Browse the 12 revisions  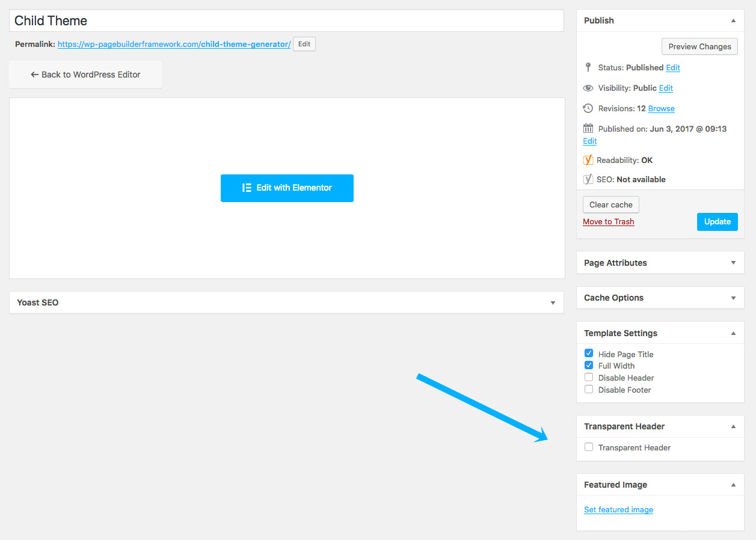tap(661, 108)
